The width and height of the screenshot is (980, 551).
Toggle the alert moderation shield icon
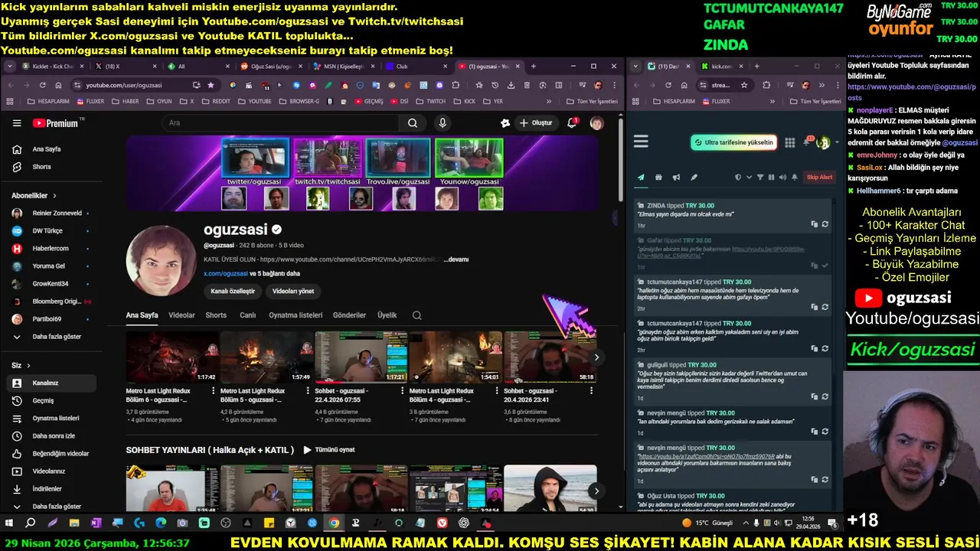coord(738,178)
